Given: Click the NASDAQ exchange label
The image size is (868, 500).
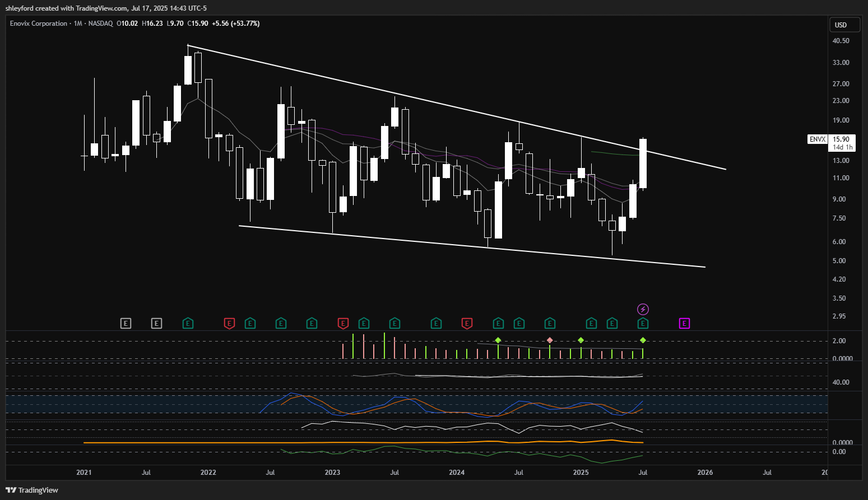Looking at the screenshot, I should 100,24.
